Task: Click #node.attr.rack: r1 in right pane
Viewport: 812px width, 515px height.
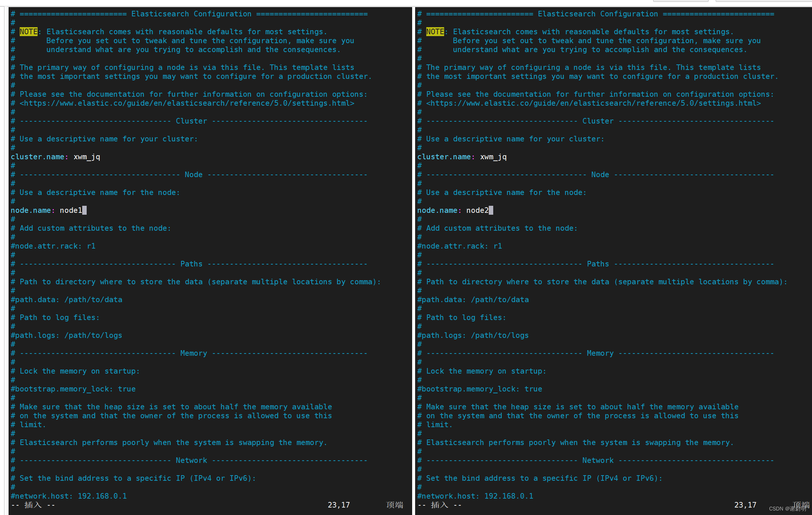Action: click(460, 246)
